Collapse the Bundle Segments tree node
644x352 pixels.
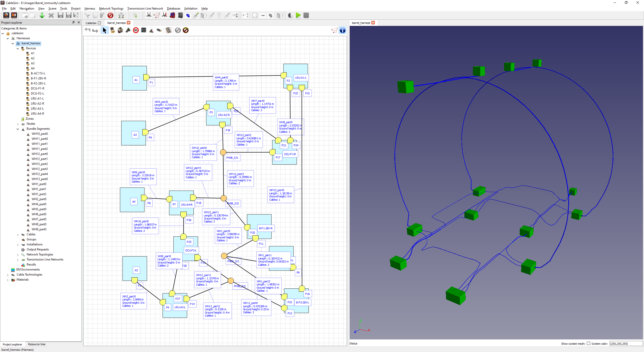point(18,129)
